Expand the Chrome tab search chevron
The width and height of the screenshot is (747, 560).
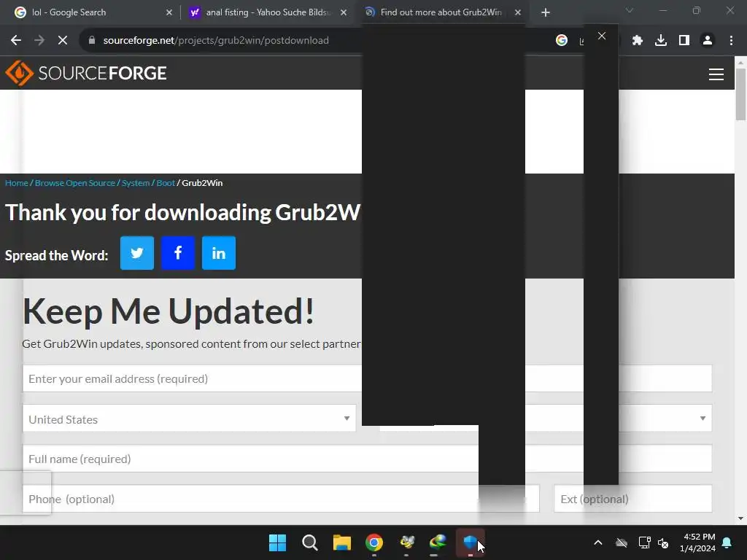pos(630,10)
